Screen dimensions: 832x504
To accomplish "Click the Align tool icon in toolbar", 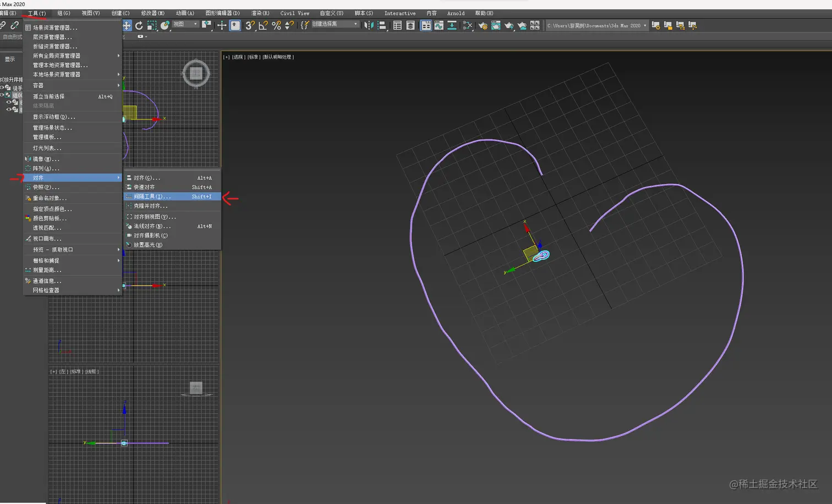I will tap(381, 25).
